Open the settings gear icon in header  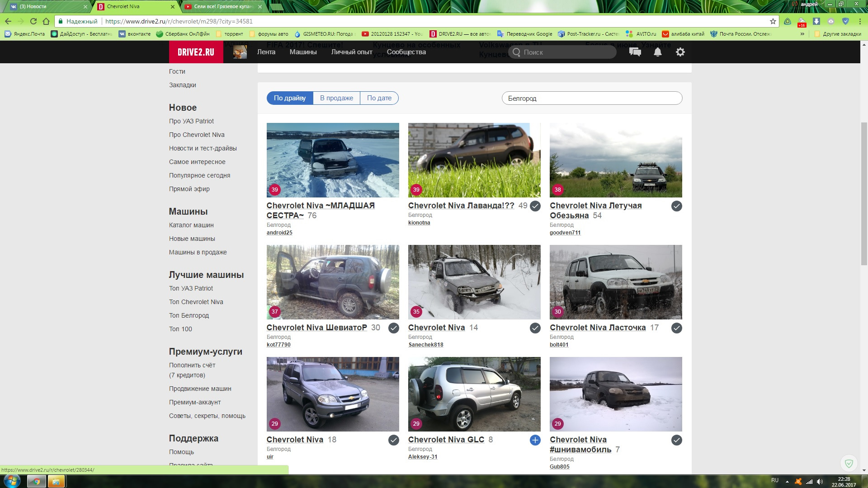point(680,52)
